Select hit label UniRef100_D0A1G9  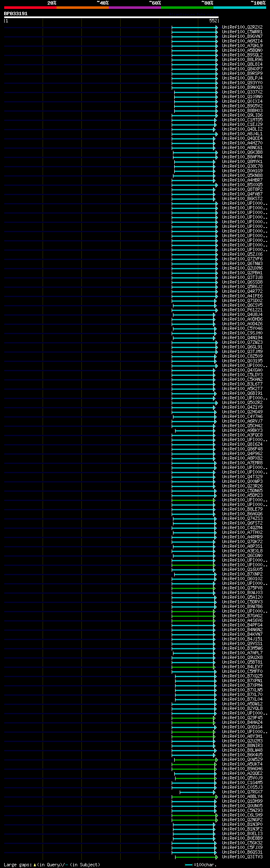pos(242,171)
